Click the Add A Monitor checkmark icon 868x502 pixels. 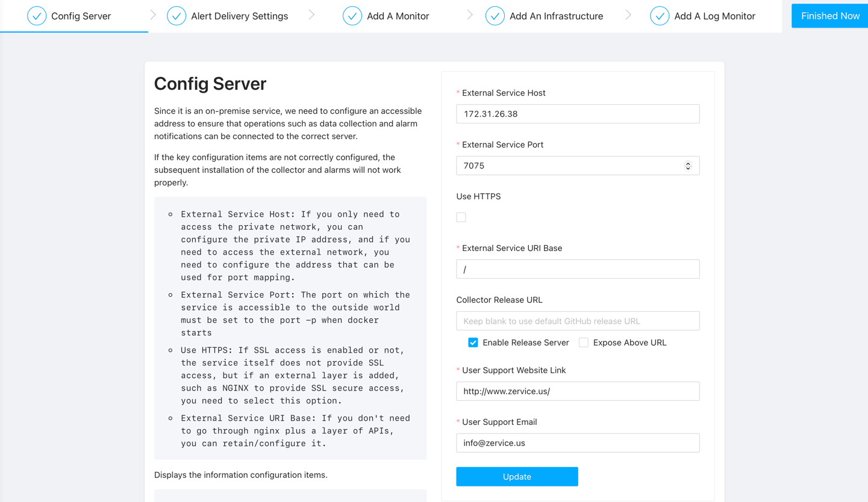pyautogui.click(x=352, y=16)
